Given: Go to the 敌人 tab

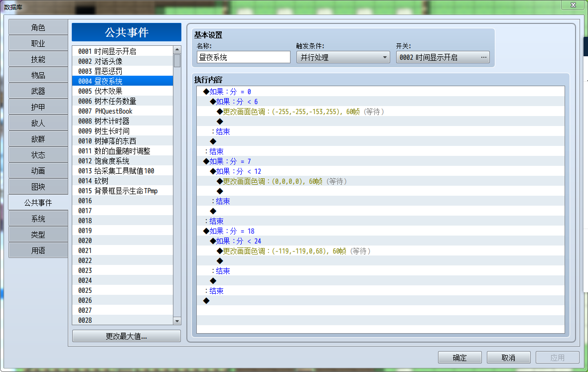Looking at the screenshot, I should (38, 123).
